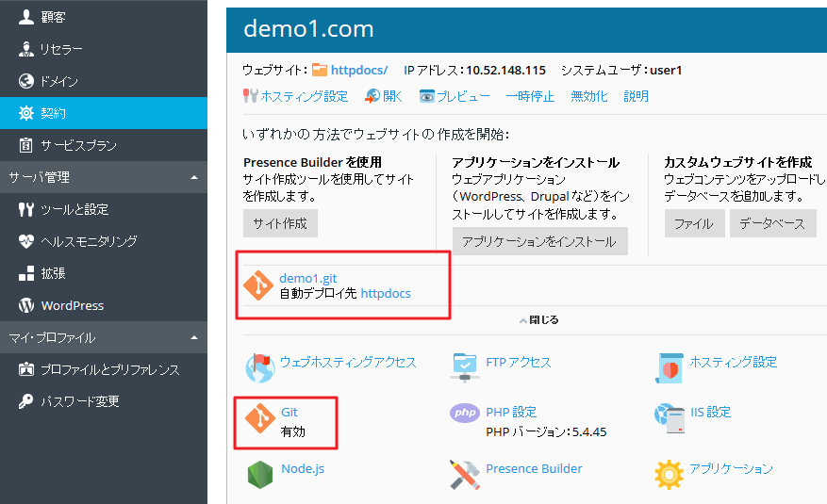
Task: Open the demo1.git repository link
Action: click(x=307, y=278)
